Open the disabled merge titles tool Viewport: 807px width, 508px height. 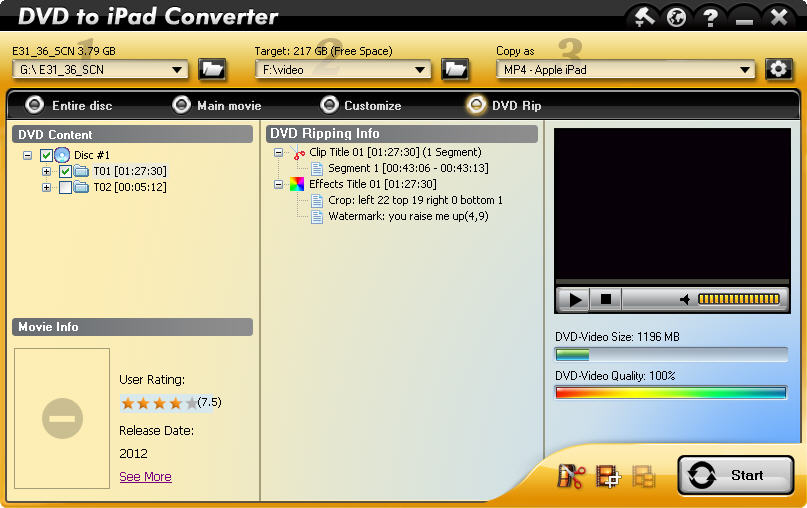[643, 476]
